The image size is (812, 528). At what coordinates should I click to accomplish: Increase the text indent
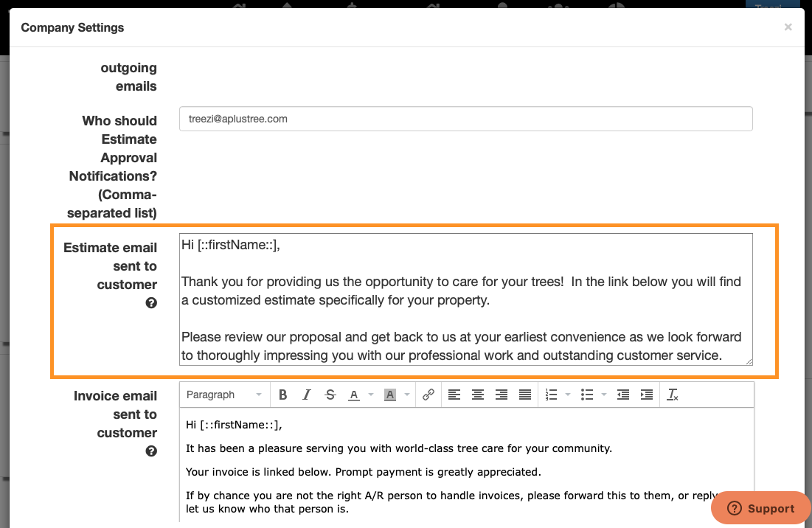(x=647, y=395)
